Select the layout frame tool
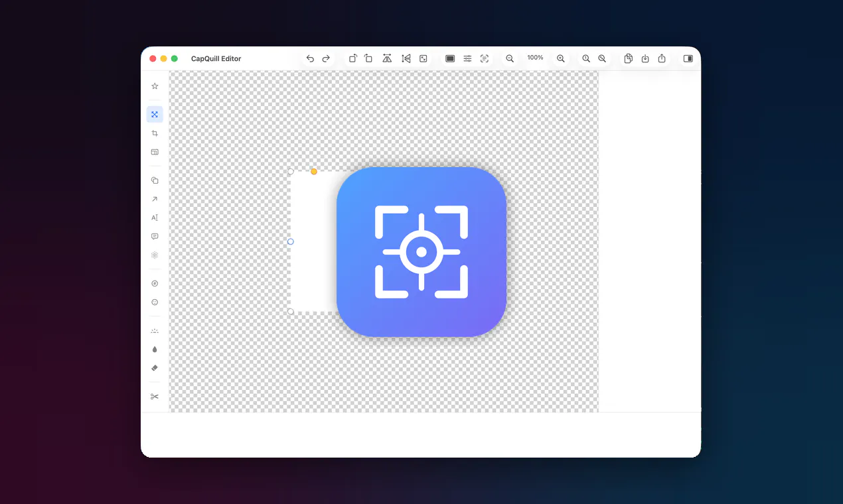843x504 pixels. [x=155, y=152]
